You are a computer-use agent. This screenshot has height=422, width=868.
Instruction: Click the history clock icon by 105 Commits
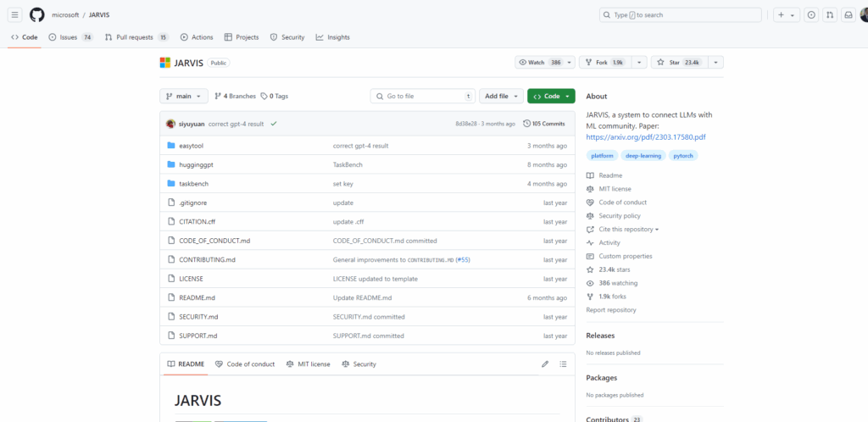[x=526, y=124]
